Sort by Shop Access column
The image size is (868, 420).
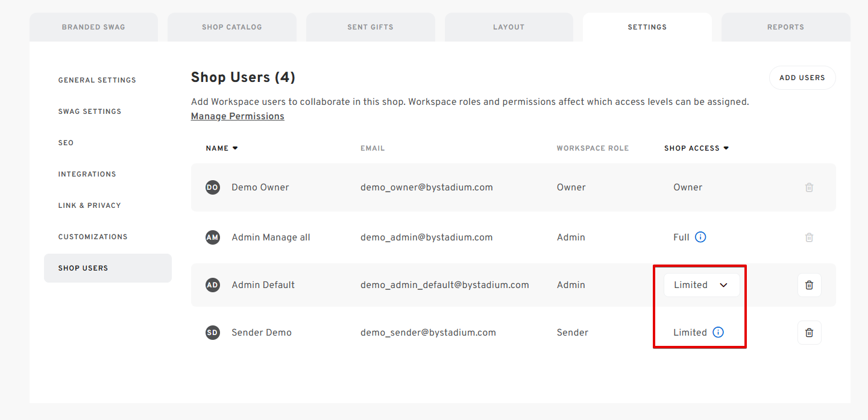point(696,148)
